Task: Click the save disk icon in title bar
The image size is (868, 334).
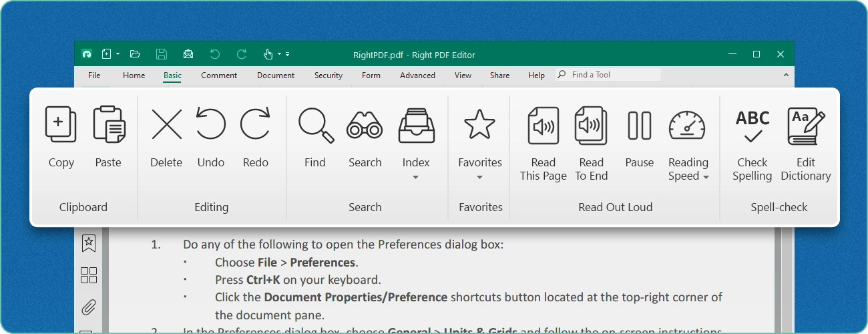Action: pyautogui.click(x=161, y=54)
